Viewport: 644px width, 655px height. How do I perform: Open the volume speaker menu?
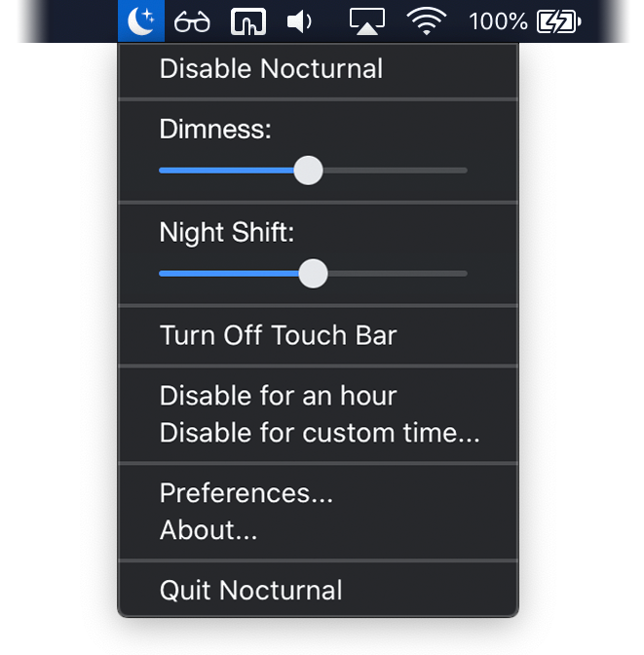(x=299, y=21)
